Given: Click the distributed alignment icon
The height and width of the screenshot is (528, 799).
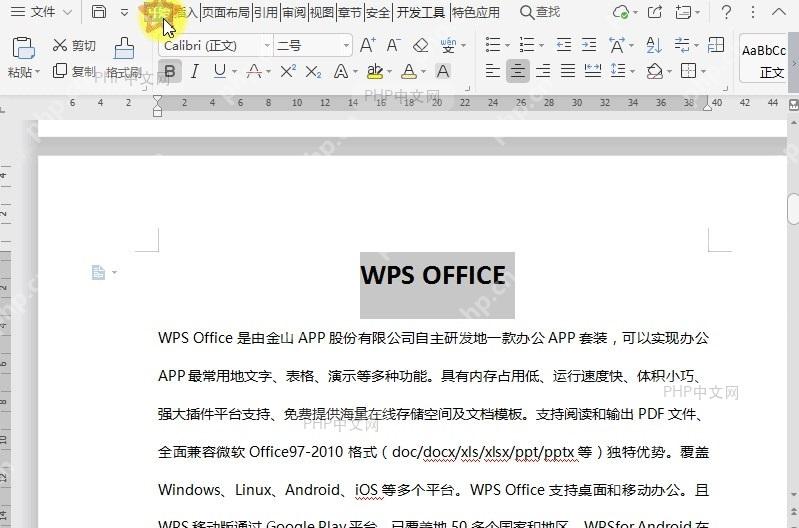Looking at the screenshot, I should click(x=593, y=71).
